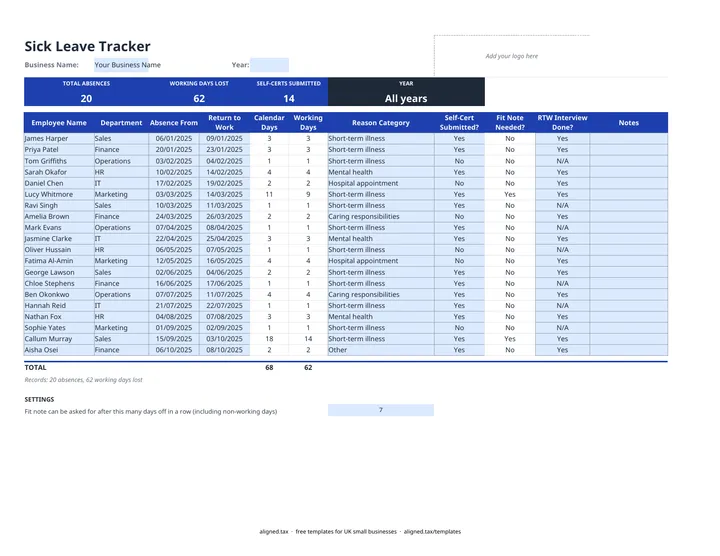Select the 'Lucy Whitmore' employee cell
This screenshot has width=720, height=556.
[x=59, y=194]
